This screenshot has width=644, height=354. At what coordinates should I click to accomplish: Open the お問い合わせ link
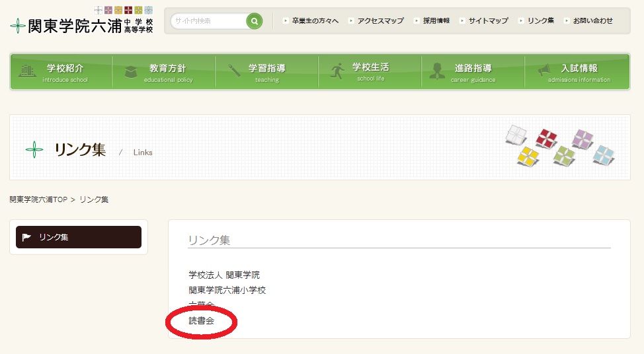click(x=592, y=20)
